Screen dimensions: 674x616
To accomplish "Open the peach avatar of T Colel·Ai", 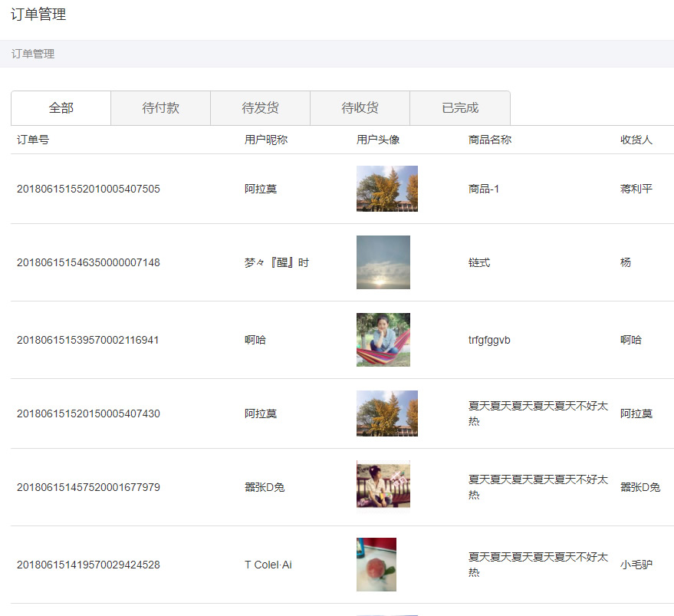I will [376, 565].
